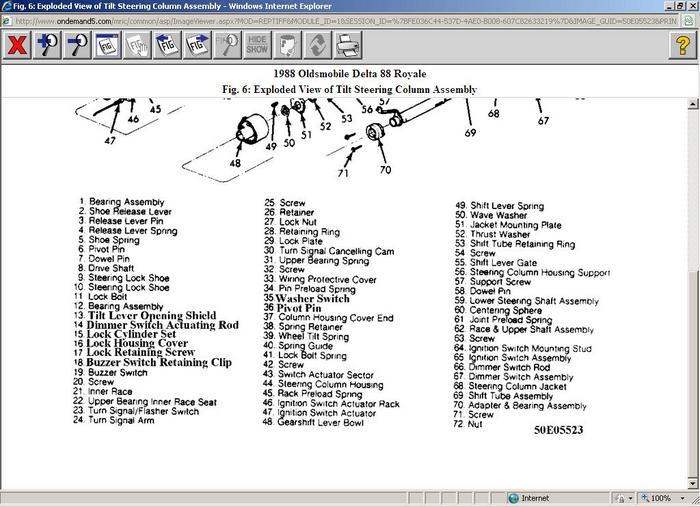Click '1. Bearing Assembly' in the legend
Image resolution: width=700 pixels, height=507 pixels.
(x=121, y=202)
